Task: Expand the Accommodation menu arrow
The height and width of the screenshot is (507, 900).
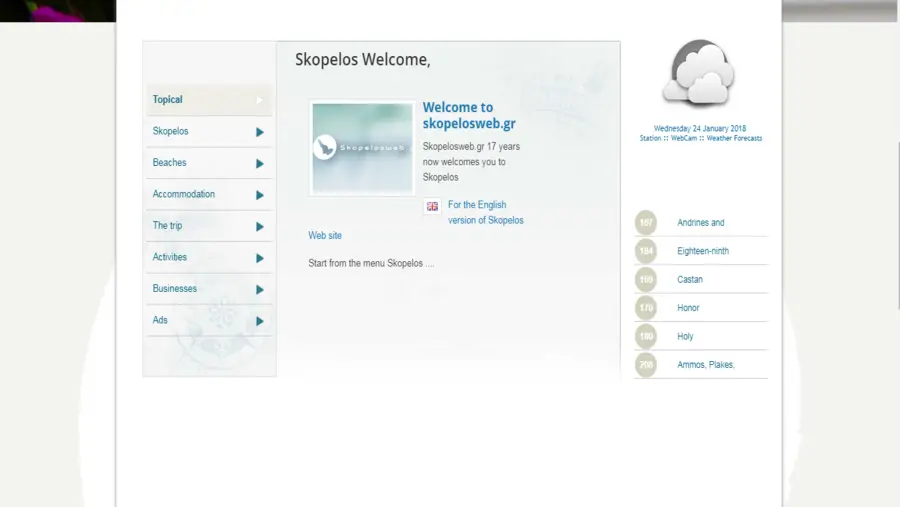Action: pos(260,195)
